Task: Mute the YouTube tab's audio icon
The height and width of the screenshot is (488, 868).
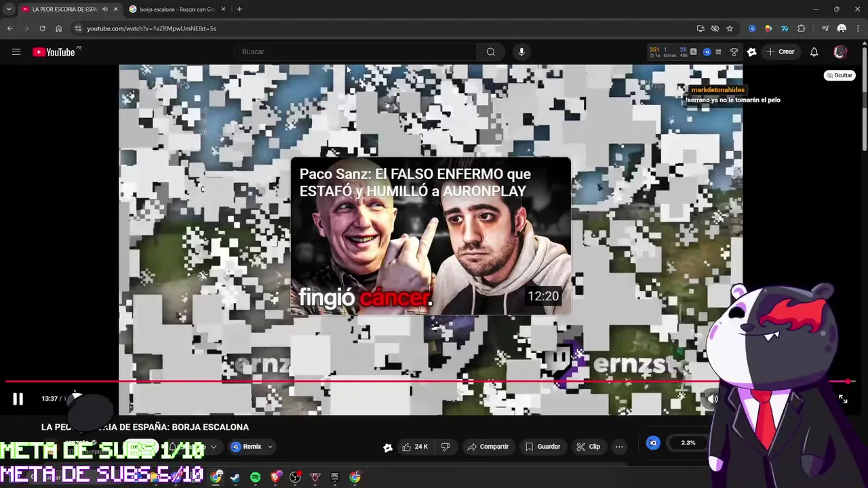Action: pyautogui.click(x=104, y=9)
